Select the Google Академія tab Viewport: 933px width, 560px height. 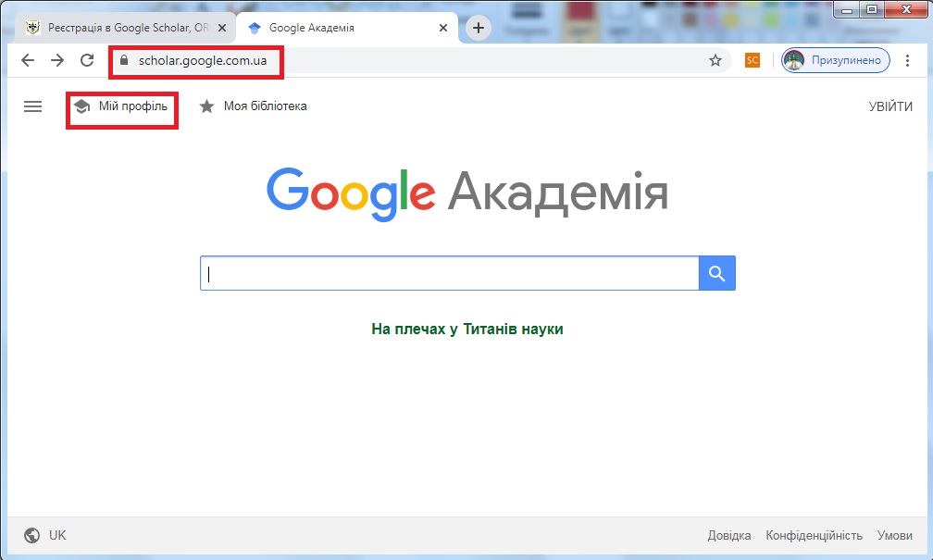point(347,28)
